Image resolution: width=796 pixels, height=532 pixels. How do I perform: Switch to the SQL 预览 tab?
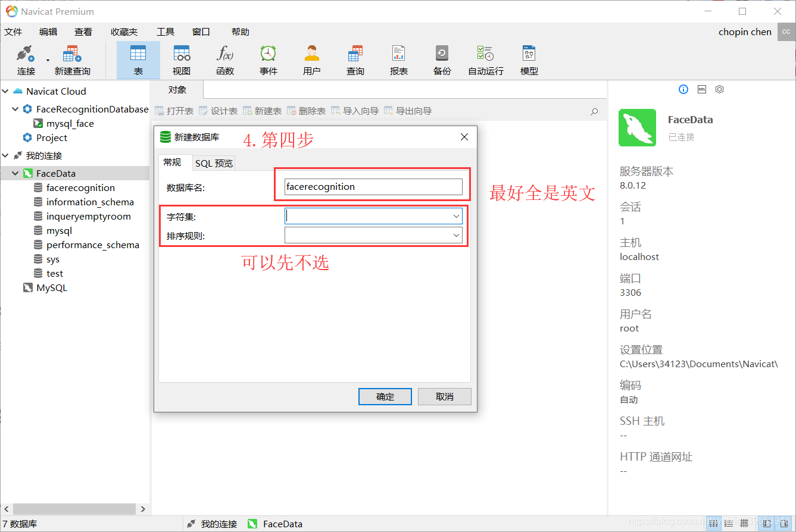(214, 162)
